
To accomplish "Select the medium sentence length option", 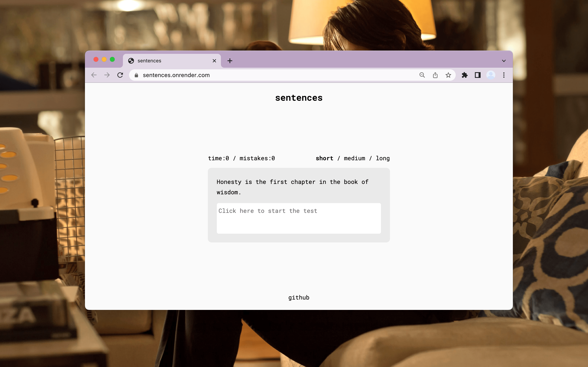I will pyautogui.click(x=354, y=158).
